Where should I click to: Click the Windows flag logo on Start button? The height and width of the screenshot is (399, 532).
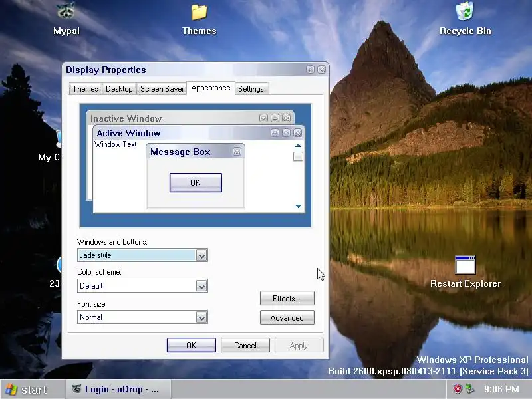(11, 390)
